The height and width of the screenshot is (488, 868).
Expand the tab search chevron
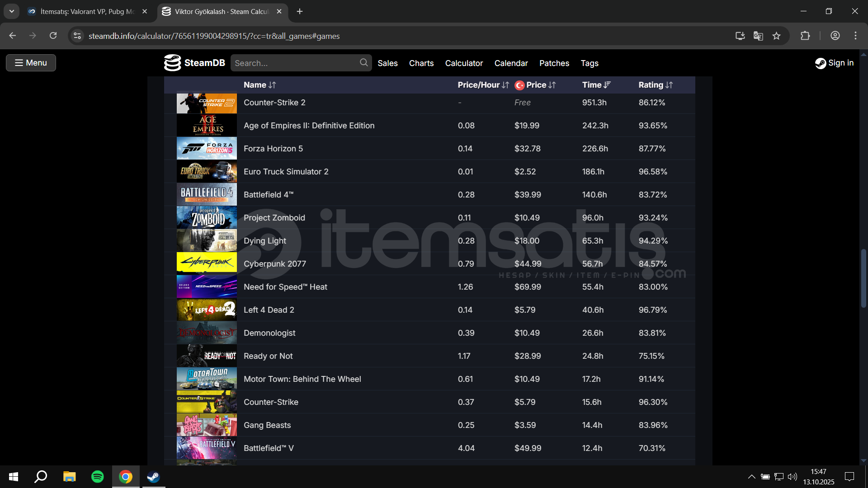pos(12,11)
